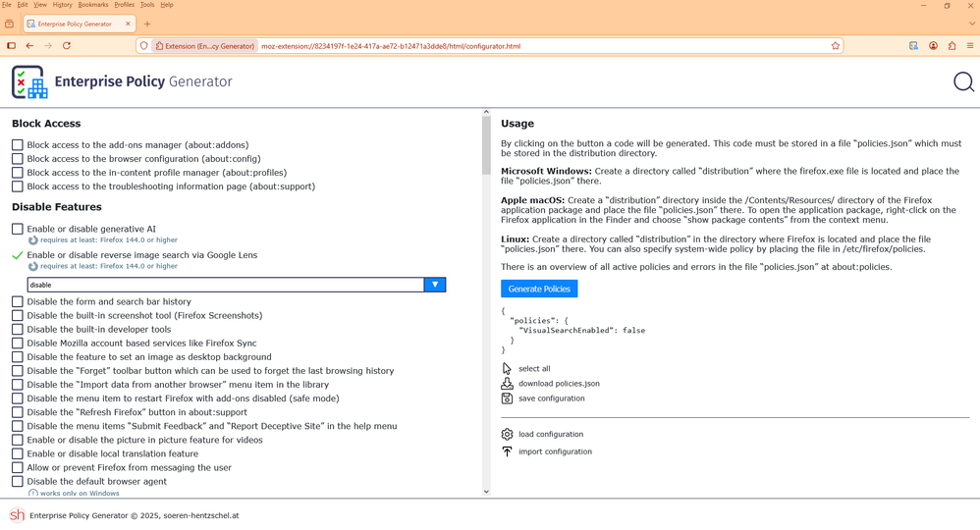The image size is (980, 530).
Task: Open the Bookmarks menu
Action: point(93,5)
